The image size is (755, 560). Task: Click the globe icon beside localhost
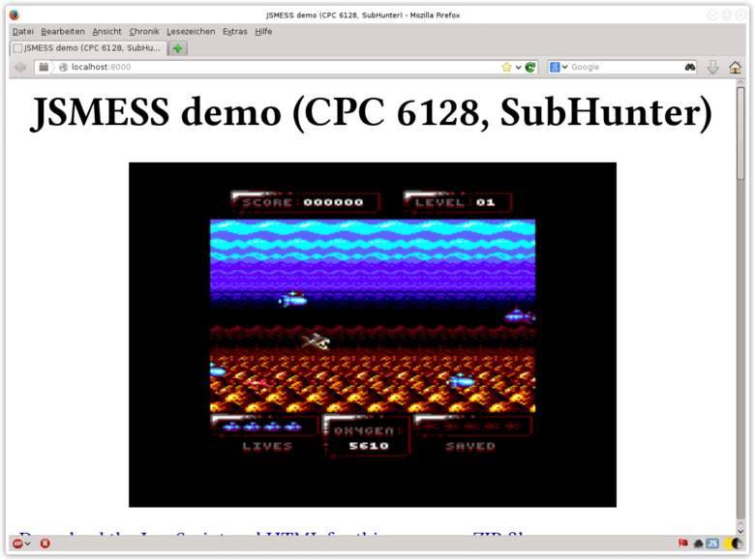[x=63, y=68]
